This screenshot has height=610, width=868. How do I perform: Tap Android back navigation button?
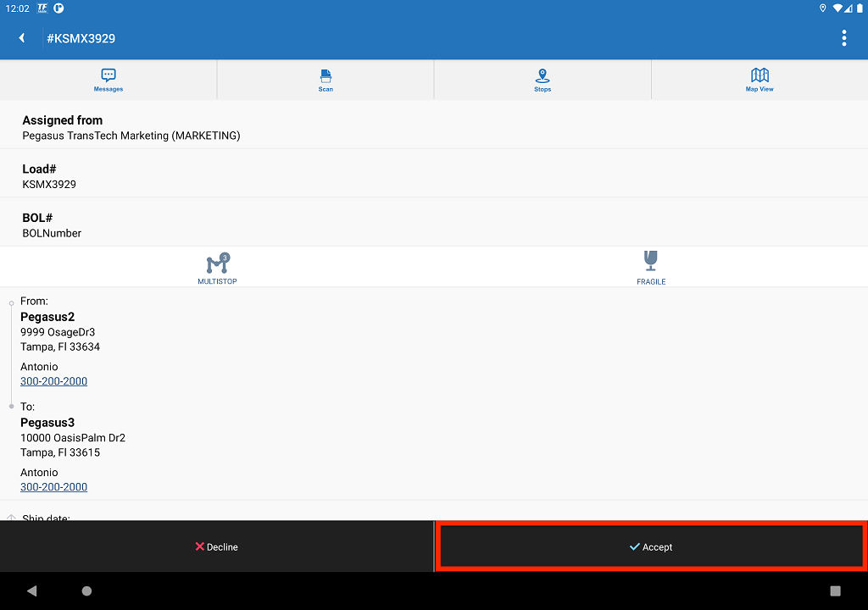pos(31,591)
